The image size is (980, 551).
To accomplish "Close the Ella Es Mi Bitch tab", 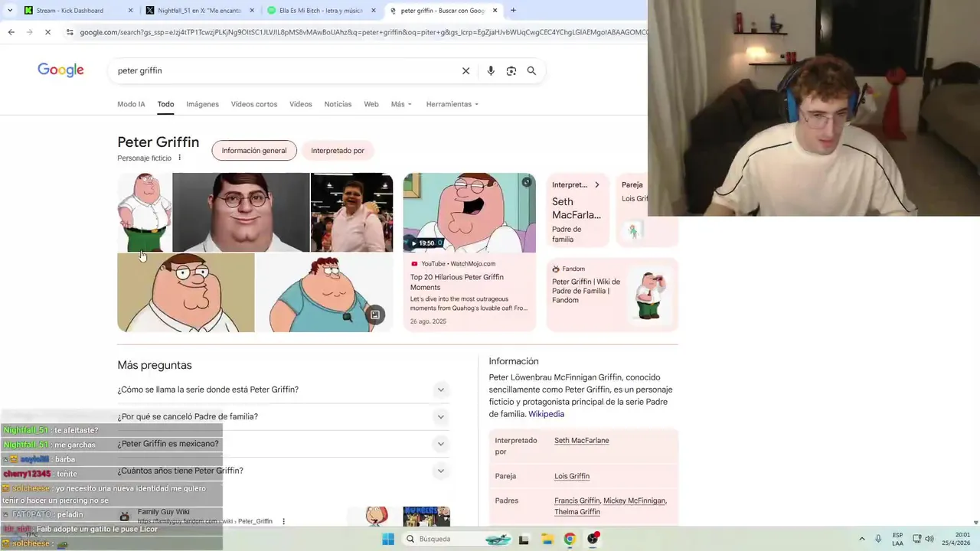I will (374, 11).
